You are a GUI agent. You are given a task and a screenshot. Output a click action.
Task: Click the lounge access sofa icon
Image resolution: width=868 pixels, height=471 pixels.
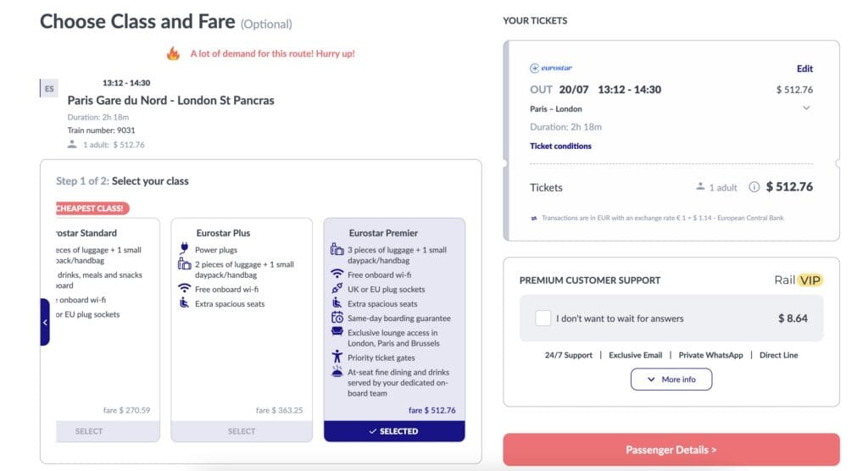coord(337,331)
